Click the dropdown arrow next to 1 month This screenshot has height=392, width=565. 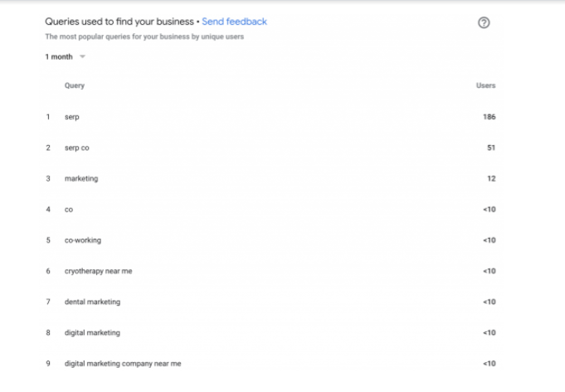[82, 56]
